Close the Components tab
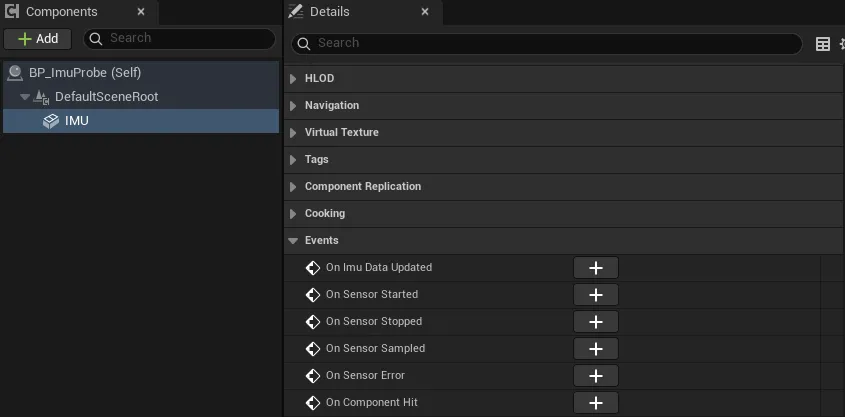845x417 pixels. [141, 12]
